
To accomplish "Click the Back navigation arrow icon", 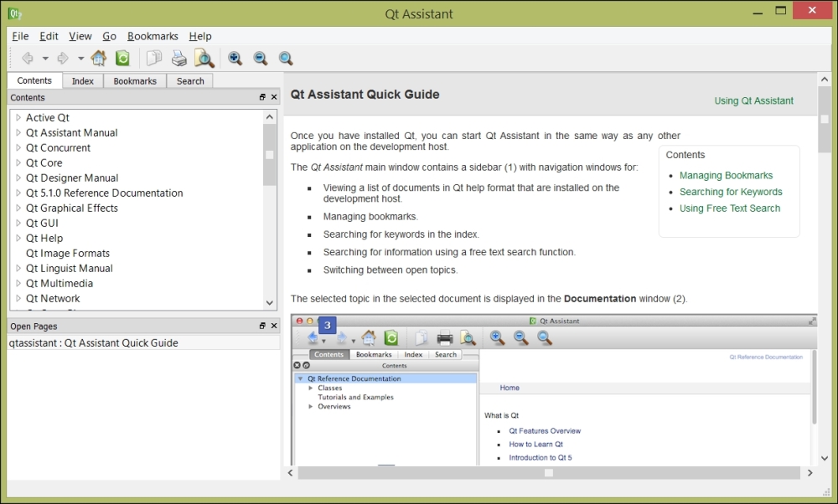I will pos(28,59).
